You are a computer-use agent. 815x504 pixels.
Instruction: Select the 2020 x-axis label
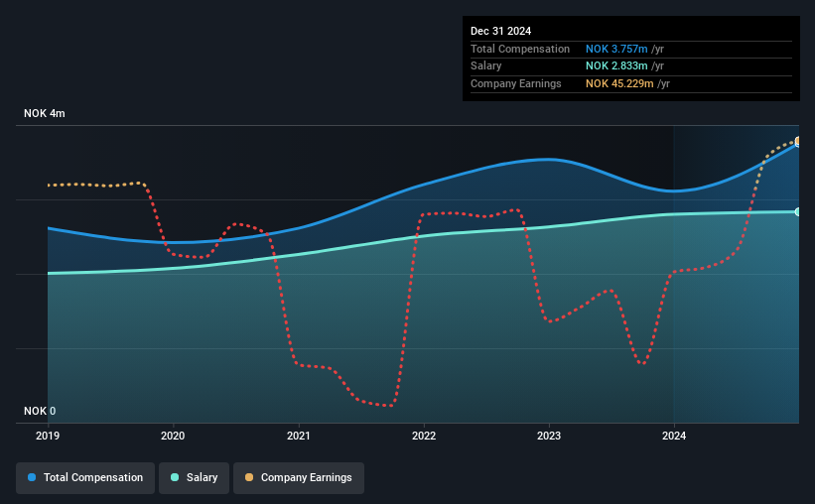pyautogui.click(x=173, y=436)
